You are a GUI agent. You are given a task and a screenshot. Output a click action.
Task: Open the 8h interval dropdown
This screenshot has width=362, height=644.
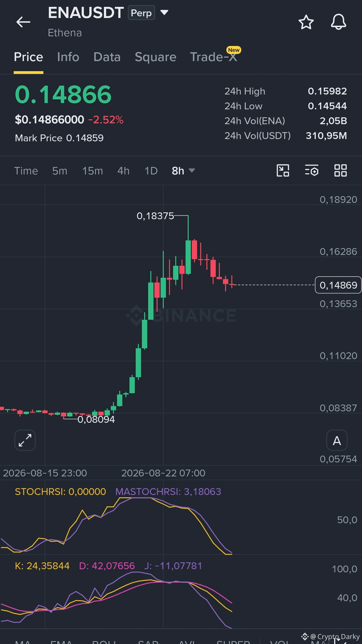pos(183,171)
